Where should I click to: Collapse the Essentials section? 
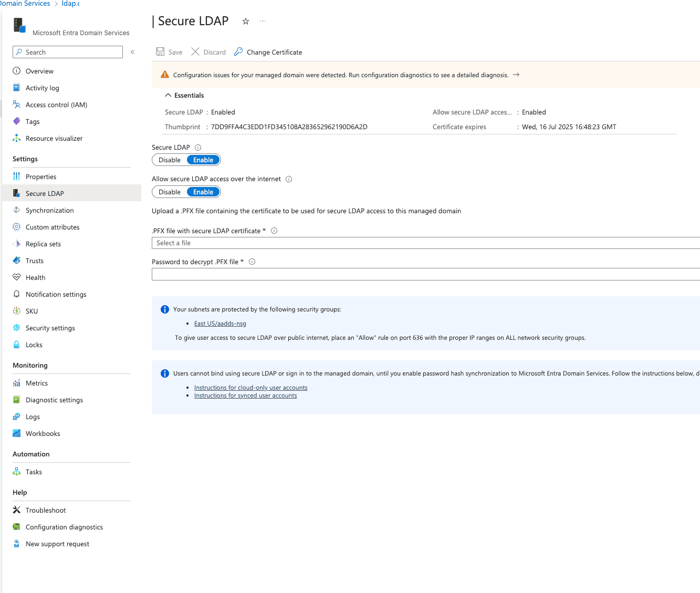click(168, 95)
